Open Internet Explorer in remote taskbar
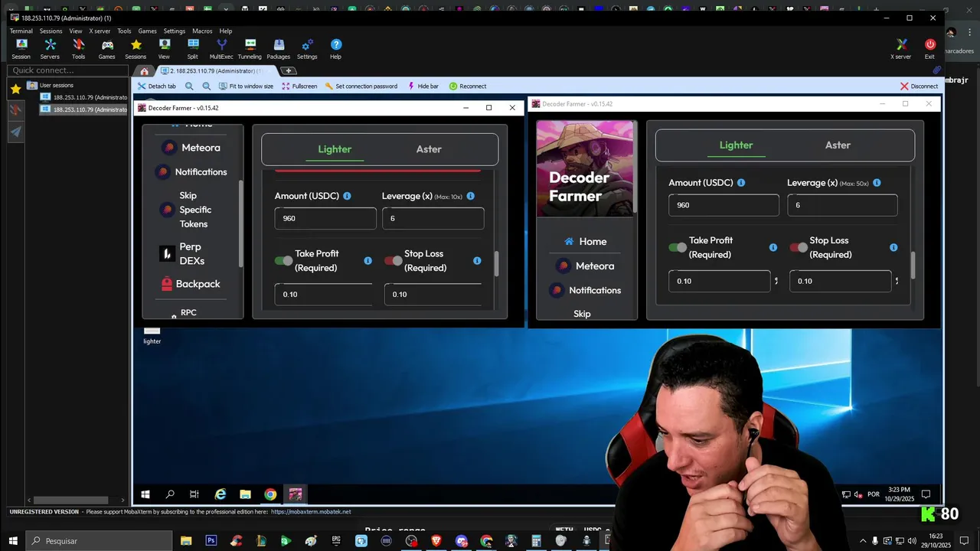Image resolution: width=980 pixels, height=551 pixels. [220, 494]
